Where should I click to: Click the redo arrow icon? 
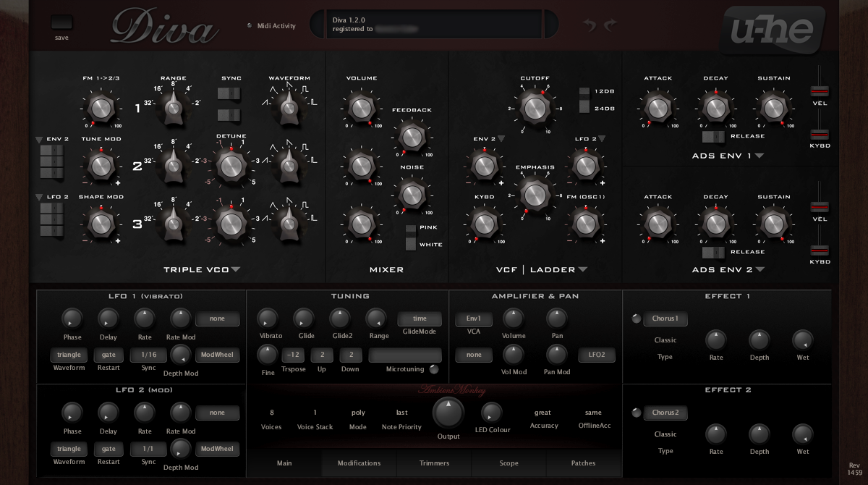point(610,25)
